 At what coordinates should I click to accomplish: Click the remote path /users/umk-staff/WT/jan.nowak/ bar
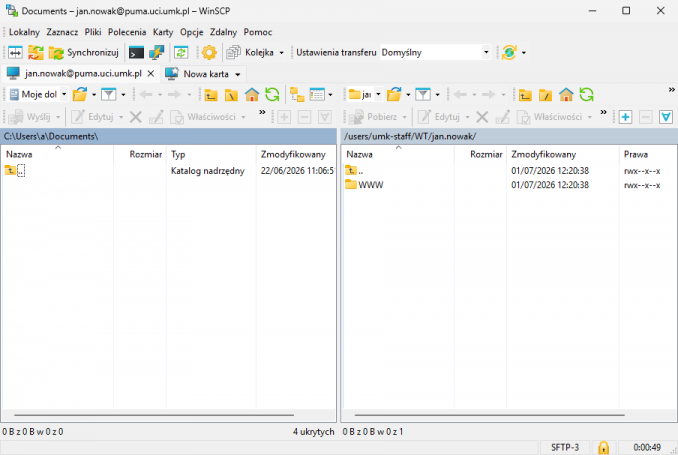click(x=509, y=136)
